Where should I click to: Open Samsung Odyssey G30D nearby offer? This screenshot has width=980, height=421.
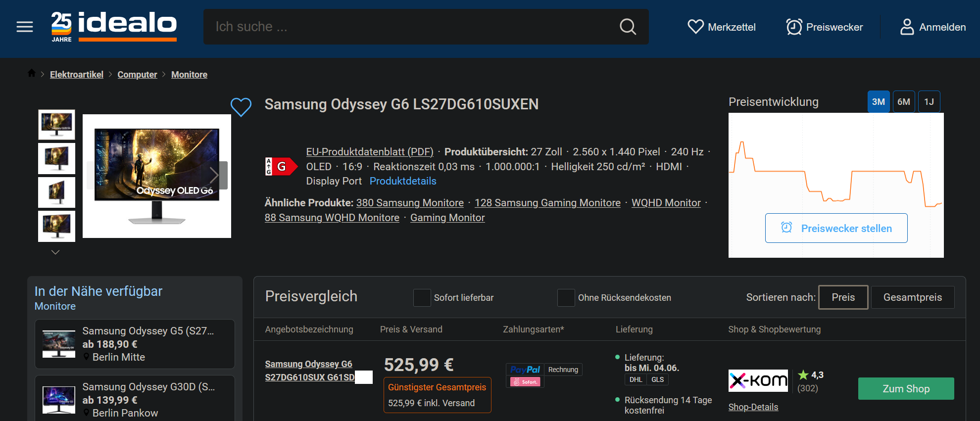pos(135,399)
